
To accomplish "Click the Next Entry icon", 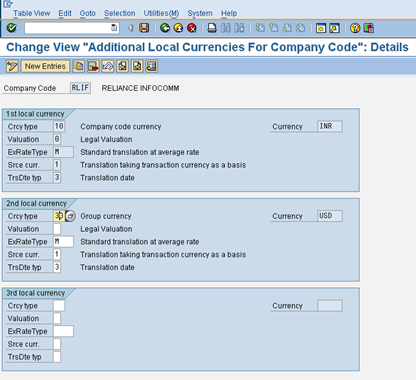I will point(137,66).
